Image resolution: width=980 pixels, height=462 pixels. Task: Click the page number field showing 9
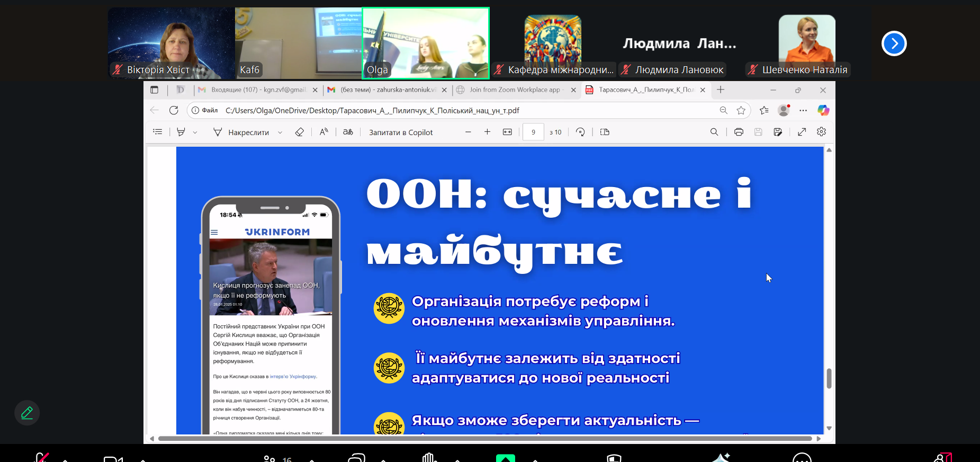coord(533,132)
